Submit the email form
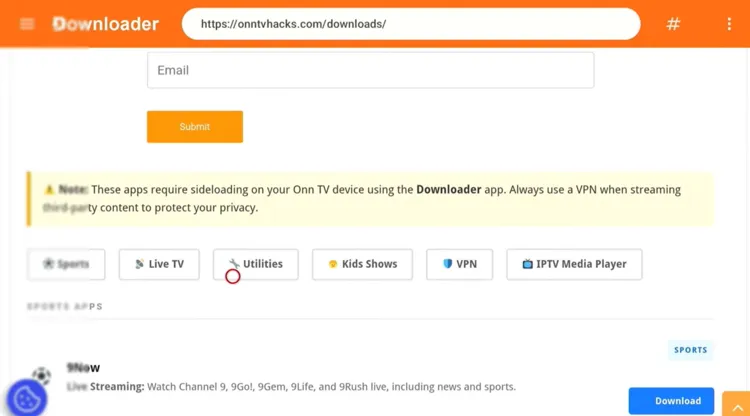This screenshot has width=750, height=416. 195,127
